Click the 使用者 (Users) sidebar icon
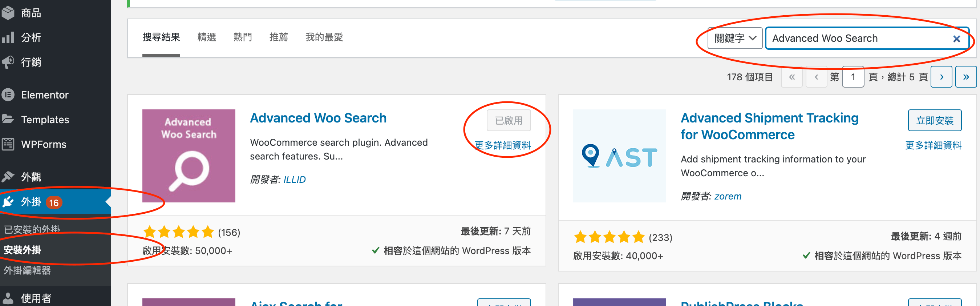This screenshot has width=980, height=306. coord(8,298)
